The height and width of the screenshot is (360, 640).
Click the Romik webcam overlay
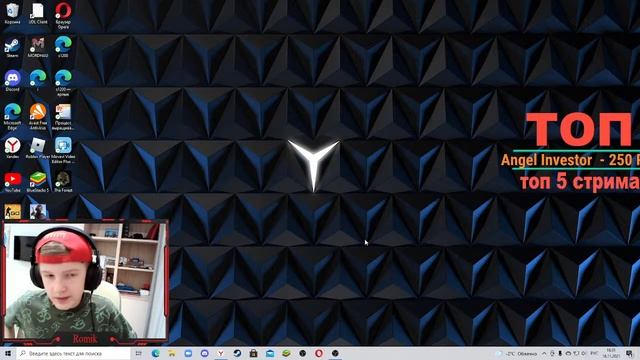click(x=85, y=281)
